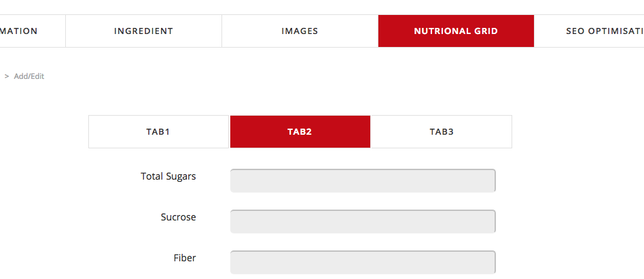The height and width of the screenshot is (279, 644).
Task: Focus the Sucrose input field
Action: (x=363, y=222)
